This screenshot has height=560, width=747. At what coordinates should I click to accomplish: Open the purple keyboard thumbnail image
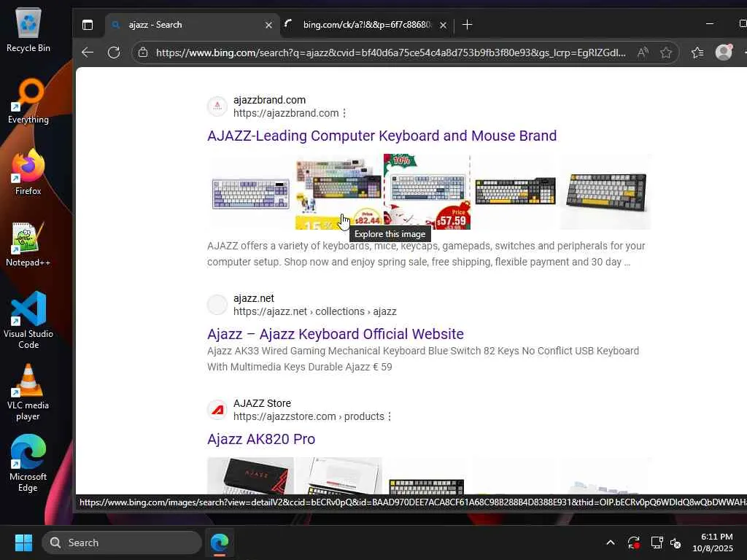coord(251,192)
